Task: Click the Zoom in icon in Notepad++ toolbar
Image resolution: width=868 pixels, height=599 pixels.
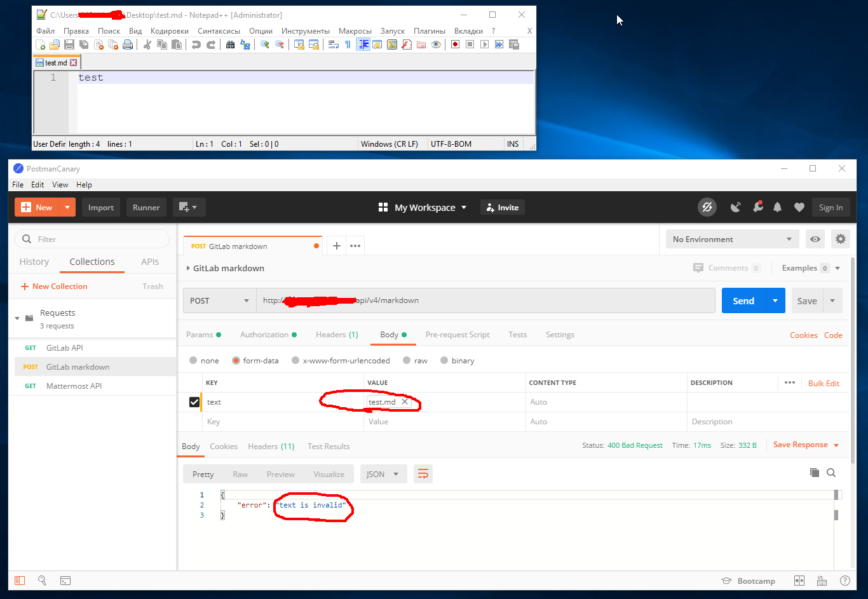Action: pos(265,44)
